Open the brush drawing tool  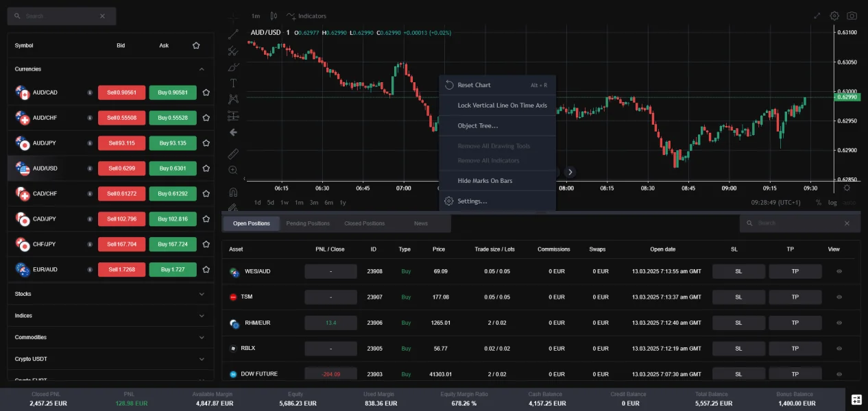233,66
